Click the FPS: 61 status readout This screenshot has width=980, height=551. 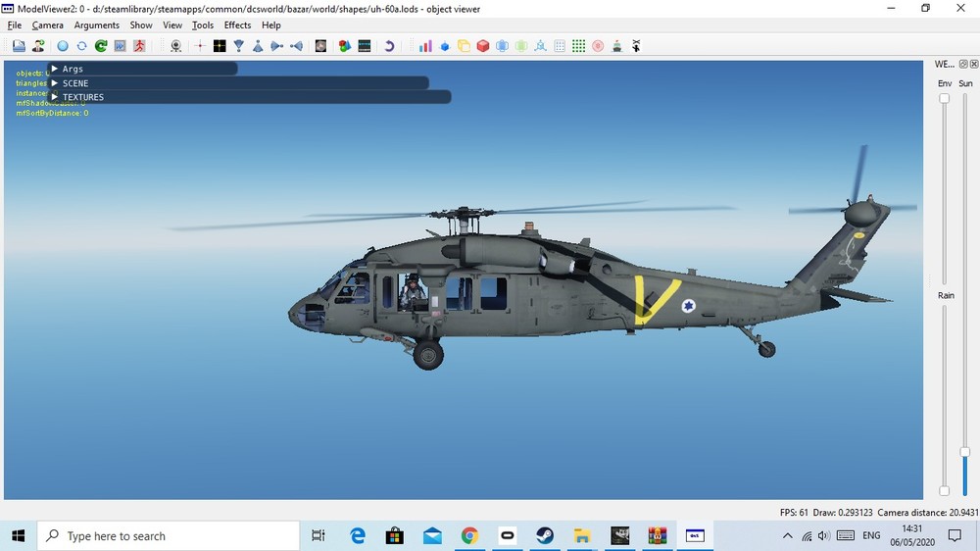794,512
